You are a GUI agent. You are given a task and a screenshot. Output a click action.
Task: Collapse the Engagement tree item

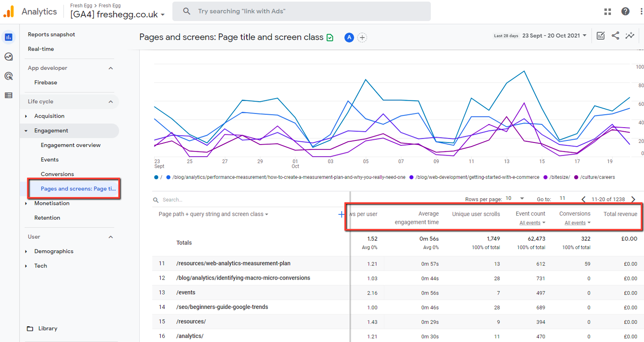click(26, 131)
